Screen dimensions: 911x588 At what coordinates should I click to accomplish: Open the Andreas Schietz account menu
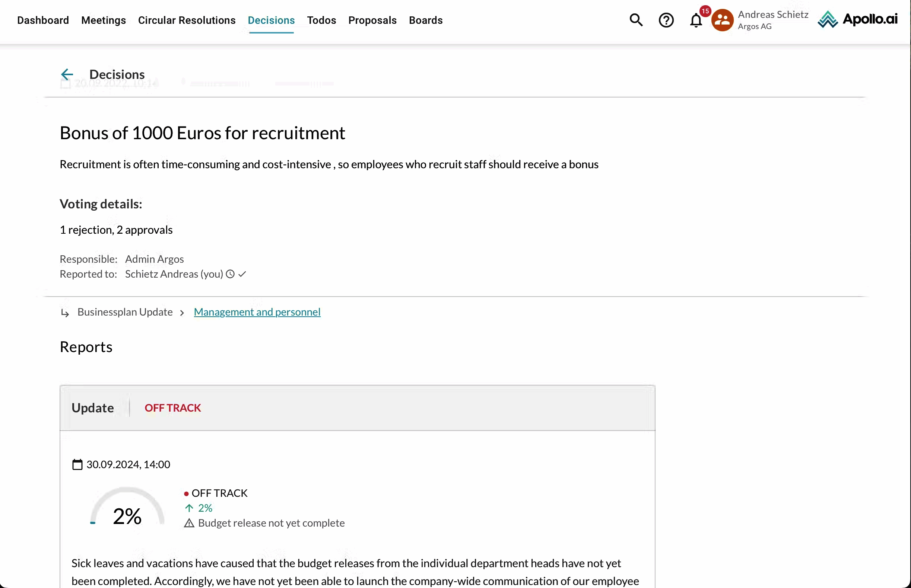[773, 20]
